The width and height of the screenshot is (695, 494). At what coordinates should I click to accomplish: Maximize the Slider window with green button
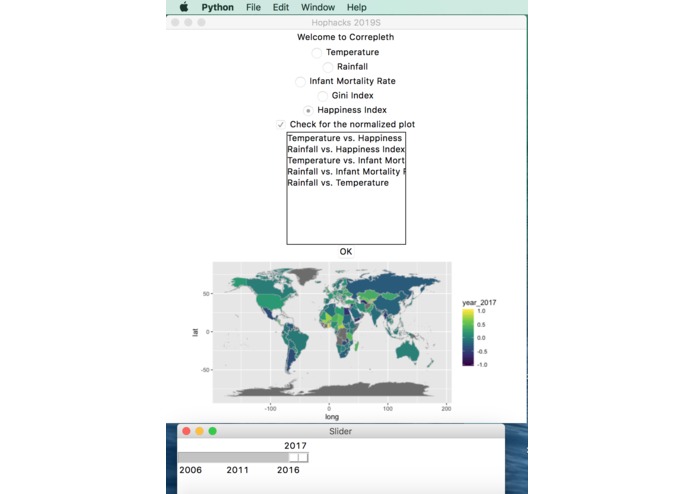tap(213, 431)
